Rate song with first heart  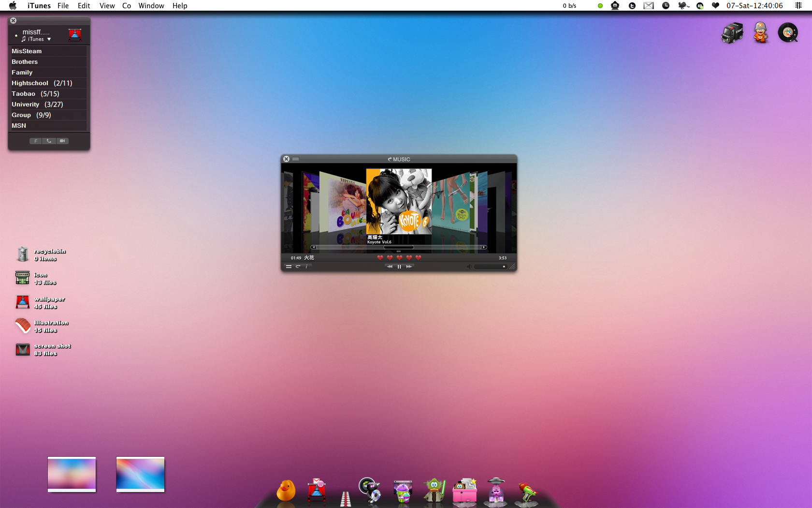tap(380, 258)
